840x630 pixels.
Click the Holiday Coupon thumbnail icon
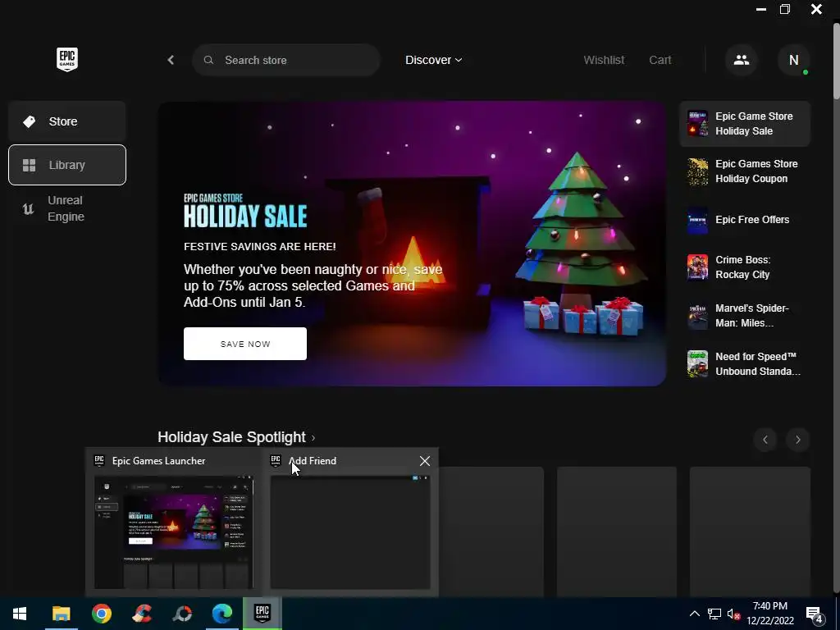[x=697, y=171]
